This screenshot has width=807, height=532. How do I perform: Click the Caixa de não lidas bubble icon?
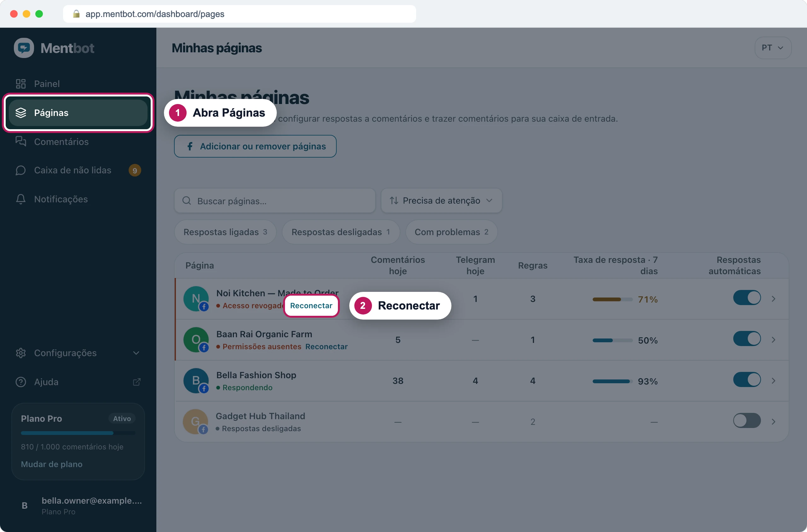pos(21,170)
